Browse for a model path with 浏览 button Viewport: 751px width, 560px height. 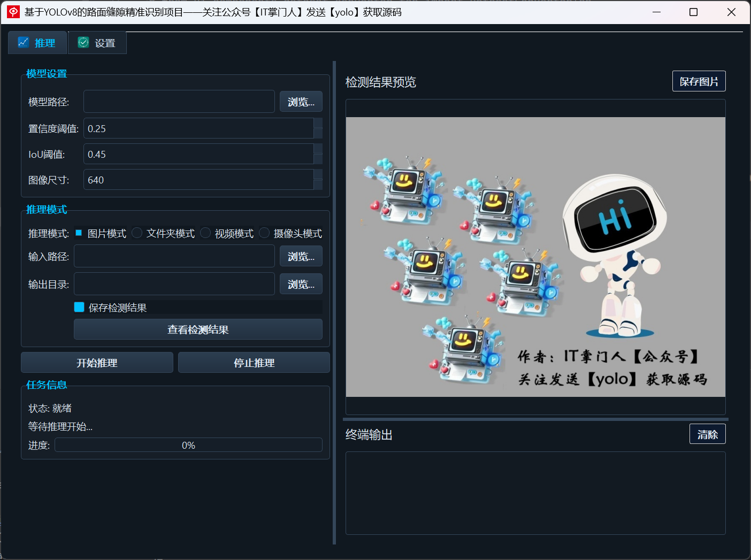point(301,101)
